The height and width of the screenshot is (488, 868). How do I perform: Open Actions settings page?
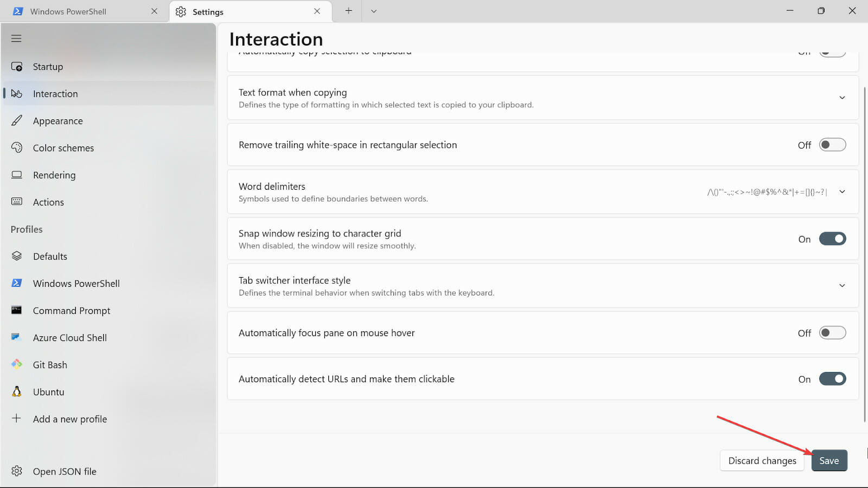(108, 202)
